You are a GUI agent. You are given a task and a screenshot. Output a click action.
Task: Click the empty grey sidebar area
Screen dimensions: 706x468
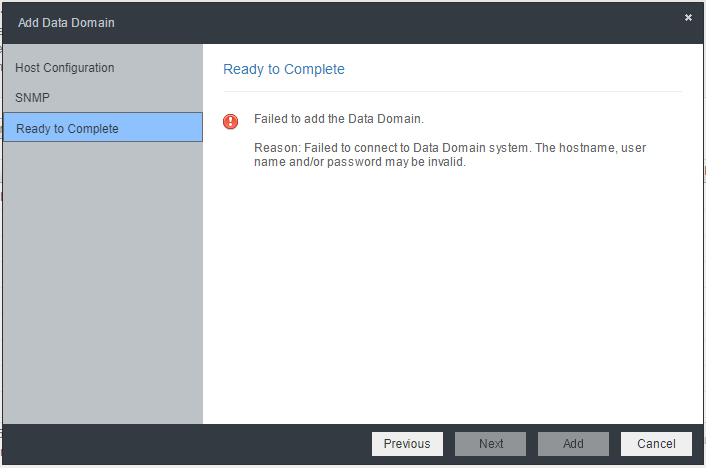tap(103, 282)
